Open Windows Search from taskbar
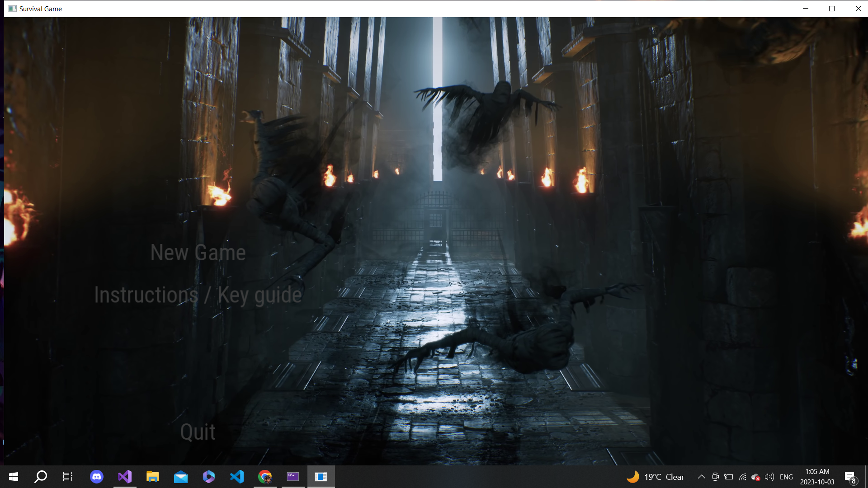Viewport: 868px width, 488px height. click(x=41, y=477)
